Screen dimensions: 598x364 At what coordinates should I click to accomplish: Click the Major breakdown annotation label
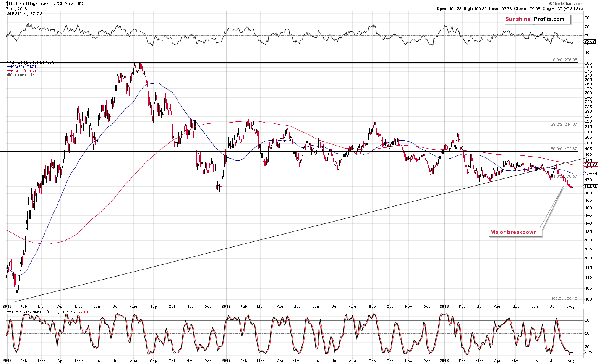tap(513, 232)
